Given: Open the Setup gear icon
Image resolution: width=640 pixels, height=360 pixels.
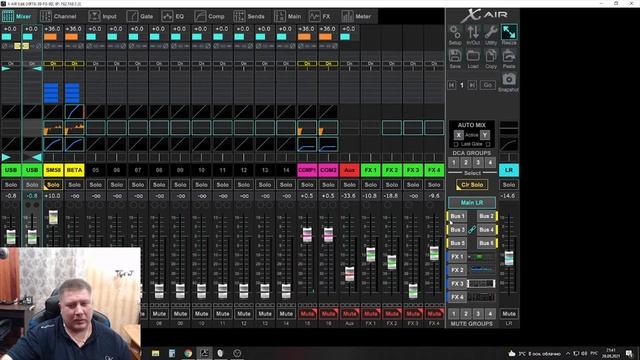Looking at the screenshot, I should pyautogui.click(x=455, y=32).
